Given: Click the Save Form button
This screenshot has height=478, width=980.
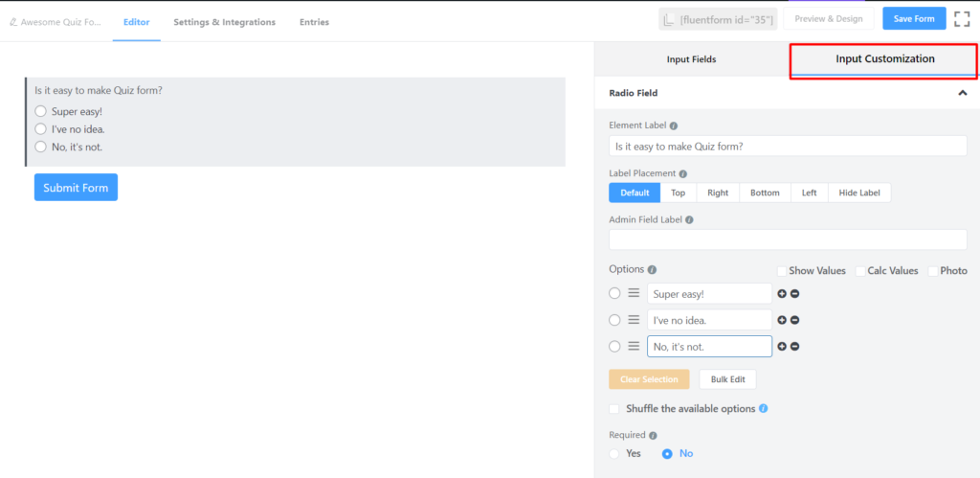Looking at the screenshot, I should (x=914, y=19).
